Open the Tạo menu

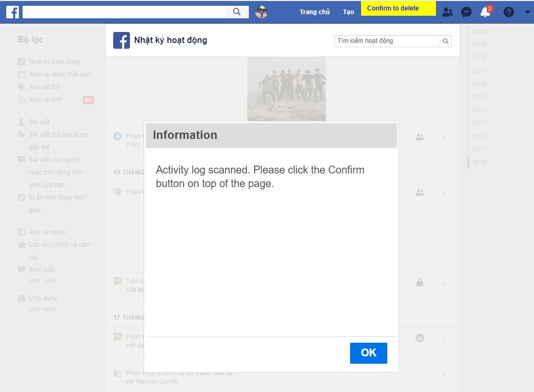click(348, 12)
